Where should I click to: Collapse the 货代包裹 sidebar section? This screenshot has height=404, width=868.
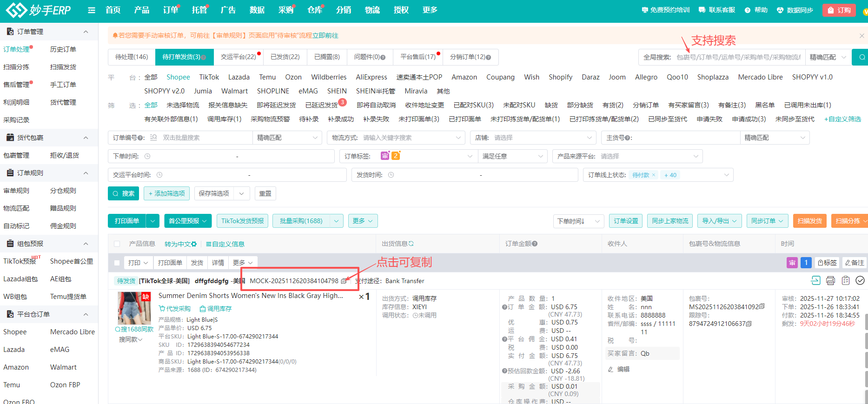pyautogui.click(x=86, y=138)
